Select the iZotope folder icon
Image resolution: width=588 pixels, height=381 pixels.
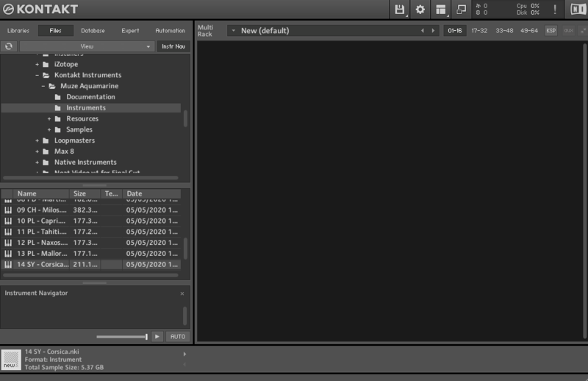click(46, 65)
